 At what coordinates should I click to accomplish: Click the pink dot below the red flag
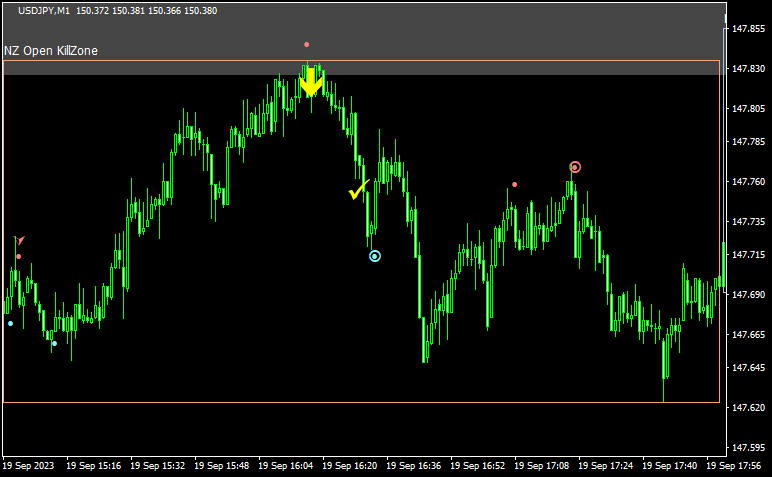click(x=18, y=257)
